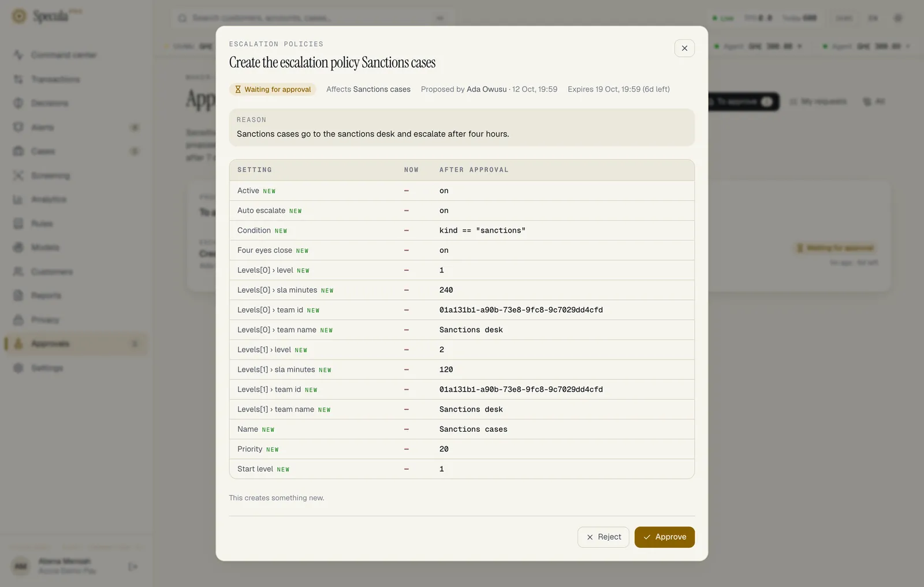Click the X icon on Reject button
924x587 pixels.
tap(590, 537)
